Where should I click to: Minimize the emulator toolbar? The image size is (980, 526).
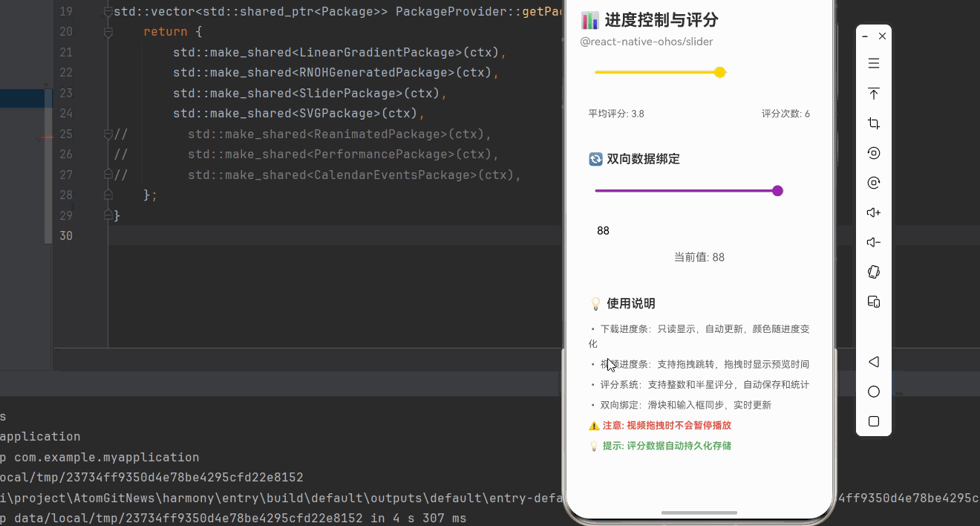pyautogui.click(x=866, y=36)
